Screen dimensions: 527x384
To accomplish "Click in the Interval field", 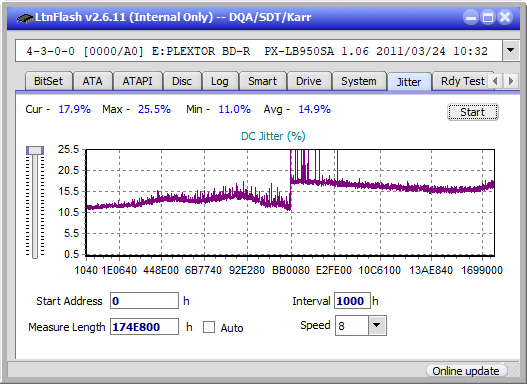I will [x=352, y=300].
